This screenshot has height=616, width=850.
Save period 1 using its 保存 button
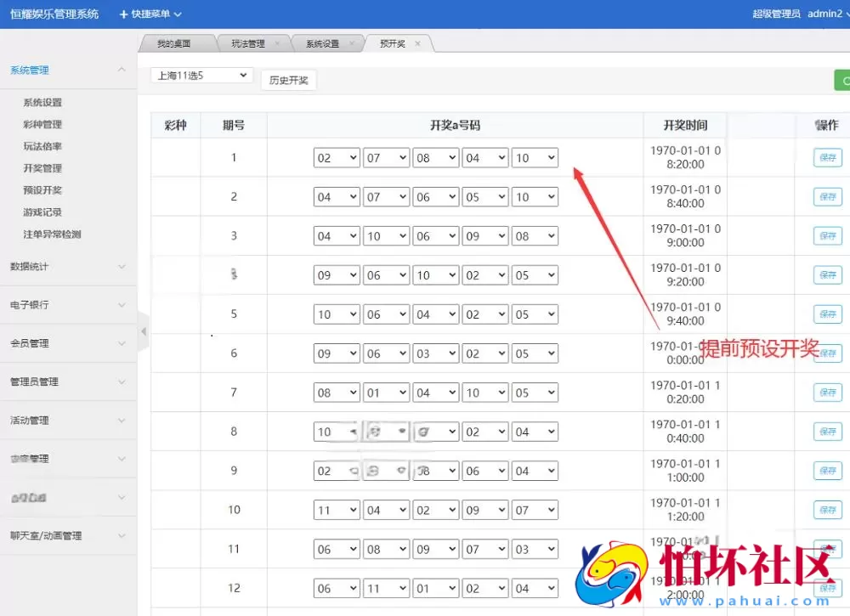click(827, 157)
